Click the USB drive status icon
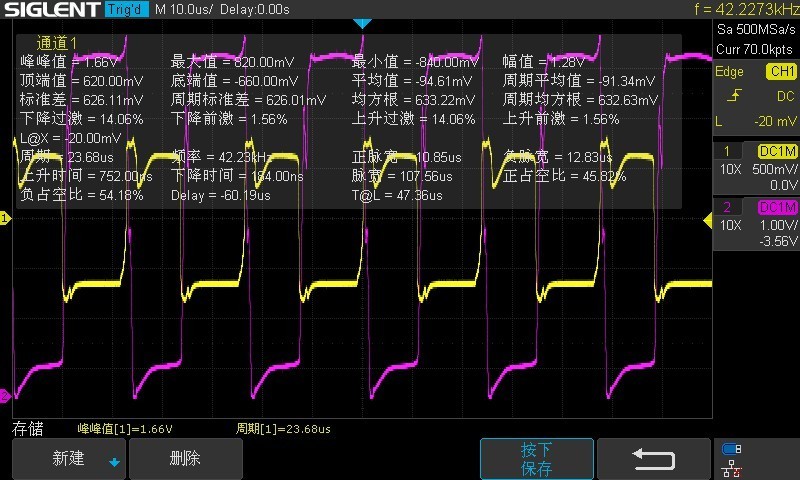 coord(731,448)
